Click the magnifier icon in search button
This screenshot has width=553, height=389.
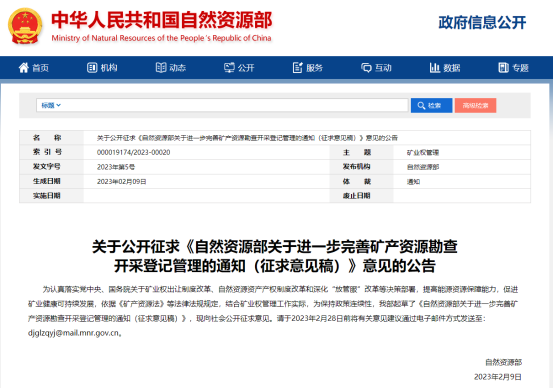click(421, 105)
